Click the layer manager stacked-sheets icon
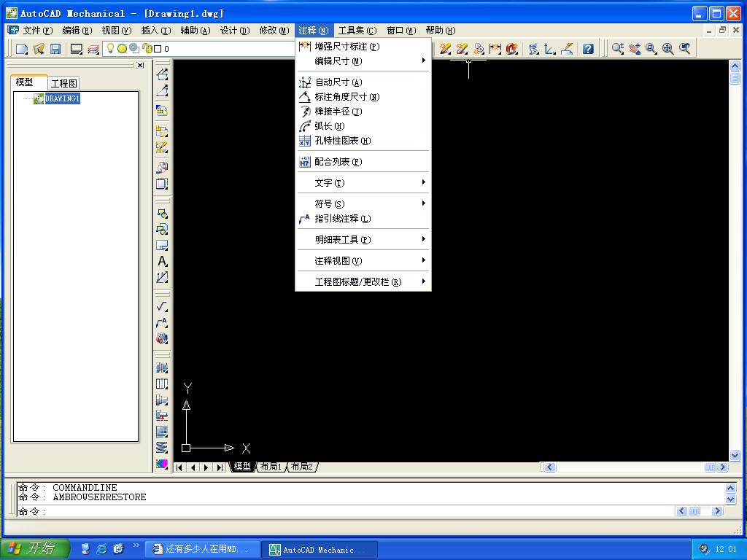747x560 pixels. tap(93, 49)
